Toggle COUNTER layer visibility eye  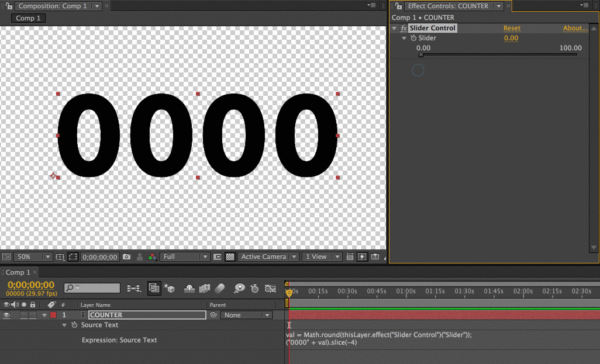[6, 315]
